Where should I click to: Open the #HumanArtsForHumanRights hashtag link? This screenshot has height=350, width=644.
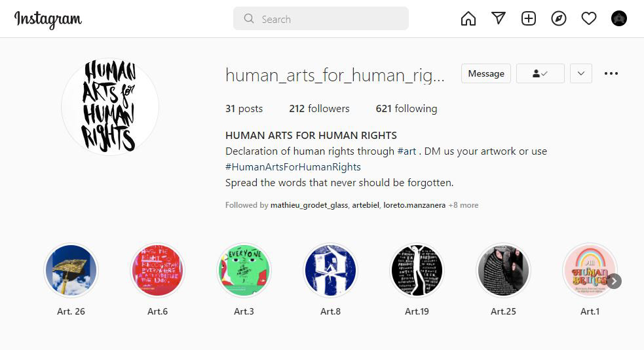[x=293, y=167]
